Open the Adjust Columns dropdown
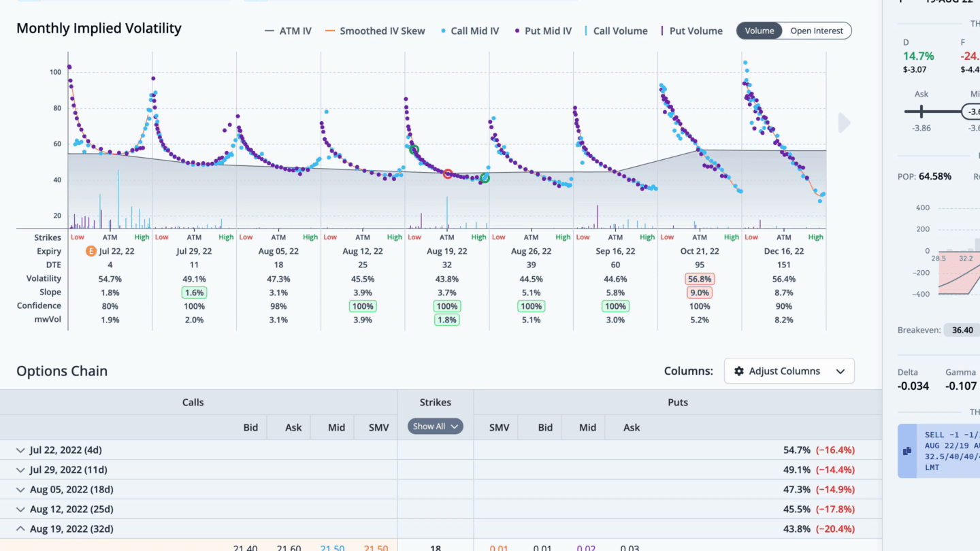 pos(789,371)
